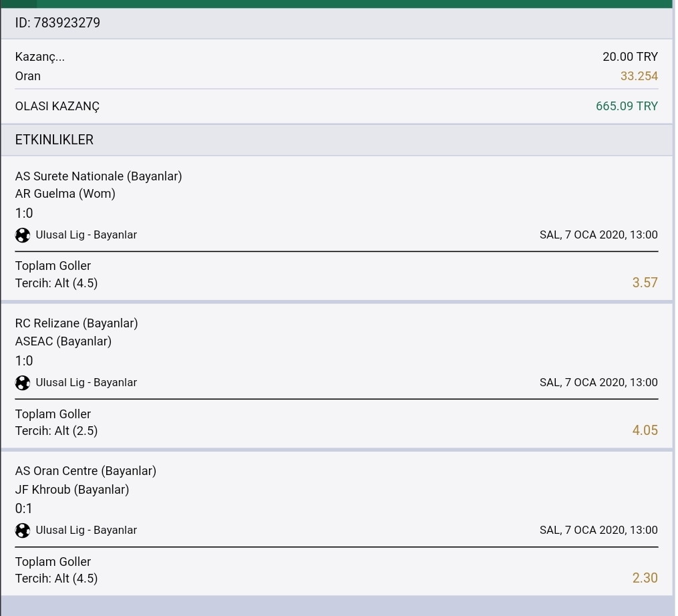Click the soccer ball icon for RC Relizane match
Viewport: 678px width, 616px height.
(23, 383)
